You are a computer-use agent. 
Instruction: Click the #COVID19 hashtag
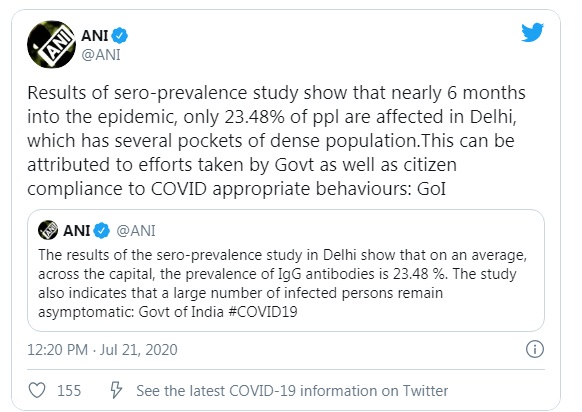tap(263, 312)
